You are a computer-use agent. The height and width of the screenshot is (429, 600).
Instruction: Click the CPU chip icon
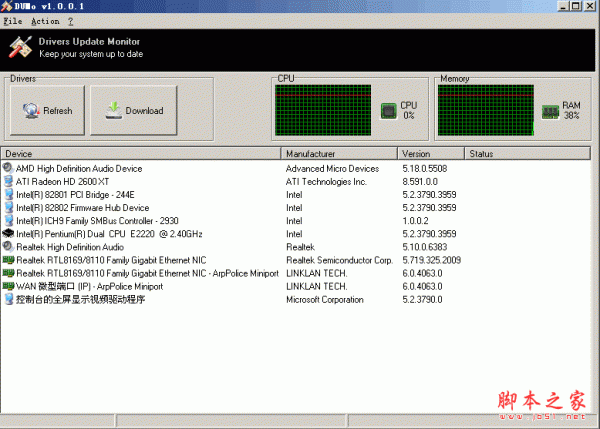[388, 111]
